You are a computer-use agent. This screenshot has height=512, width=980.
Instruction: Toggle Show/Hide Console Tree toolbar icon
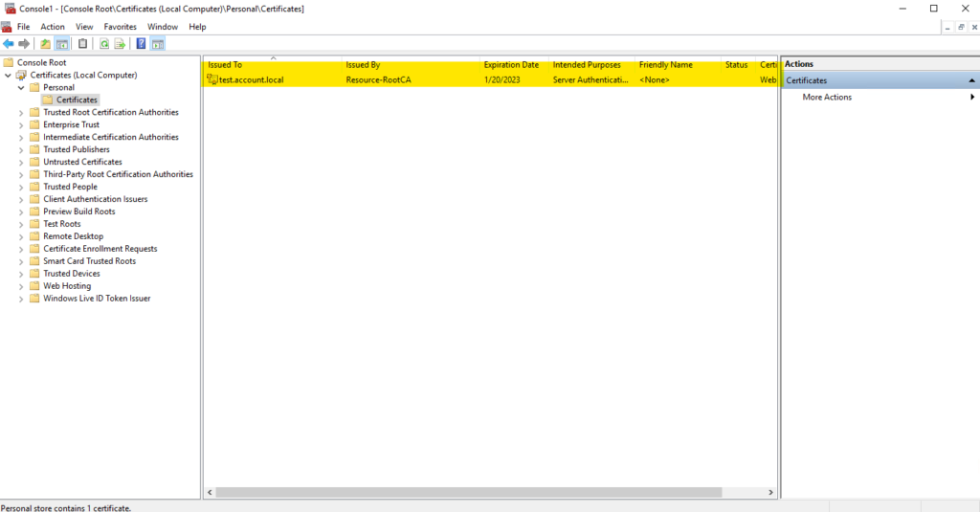(x=62, y=44)
